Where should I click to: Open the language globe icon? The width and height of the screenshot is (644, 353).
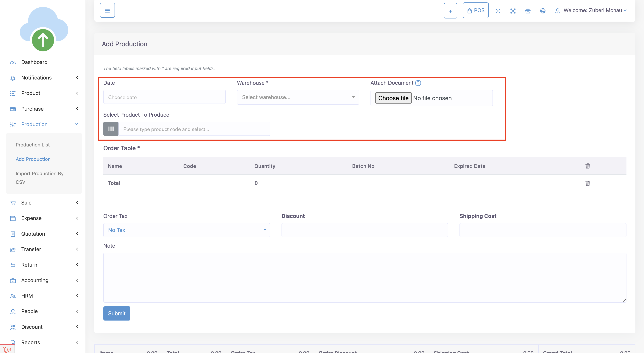[543, 11]
